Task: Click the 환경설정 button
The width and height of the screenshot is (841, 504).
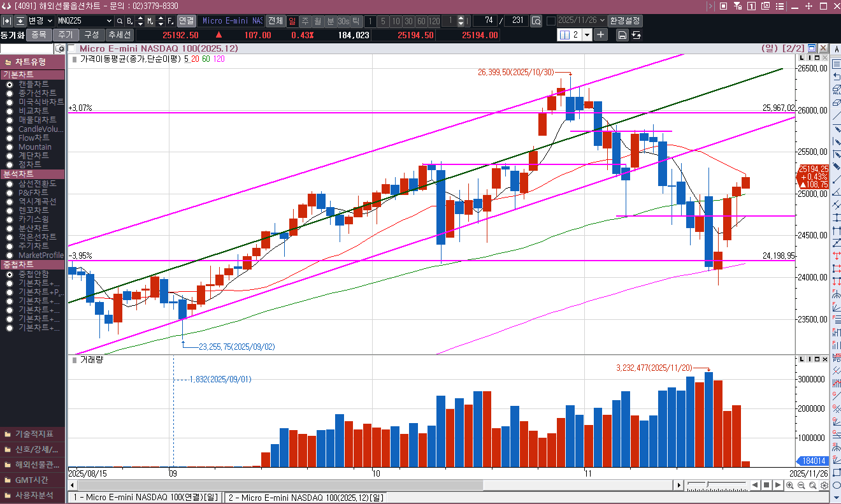Action: 625,21
